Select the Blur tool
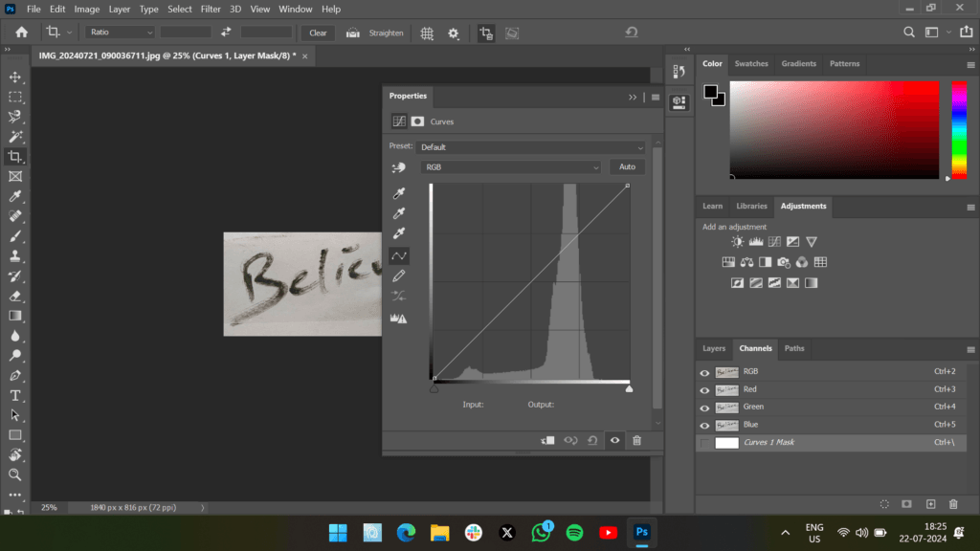The image size is (980, 551). click(x=15, y=336)
